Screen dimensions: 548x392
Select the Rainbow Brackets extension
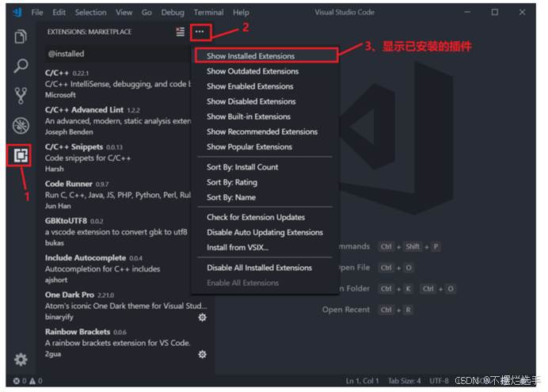[x=126, y=343]
